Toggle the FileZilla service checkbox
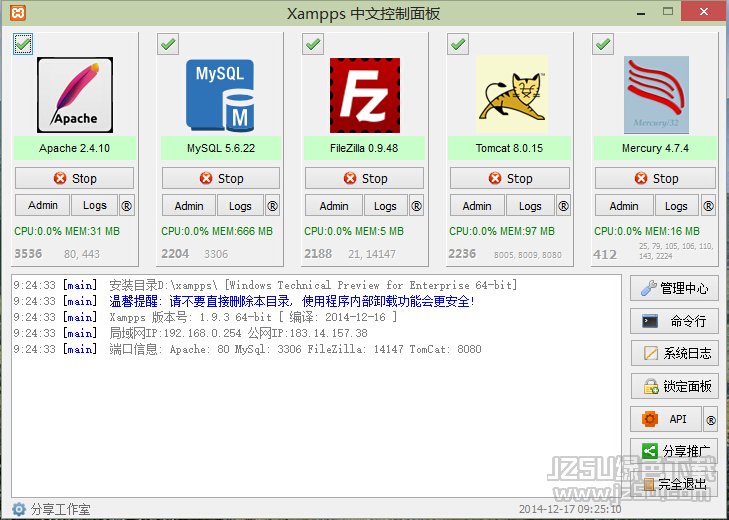This screenshot has height=520, width=729. coord(313,44)
